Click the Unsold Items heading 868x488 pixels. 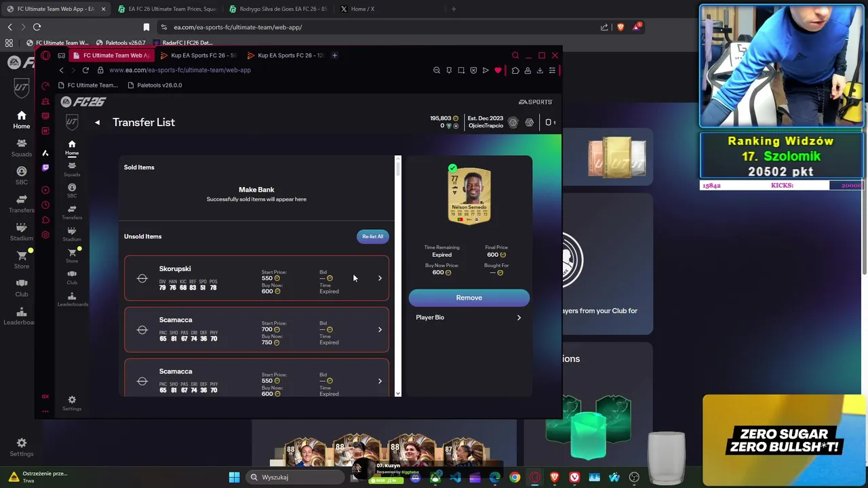(142, 237)
